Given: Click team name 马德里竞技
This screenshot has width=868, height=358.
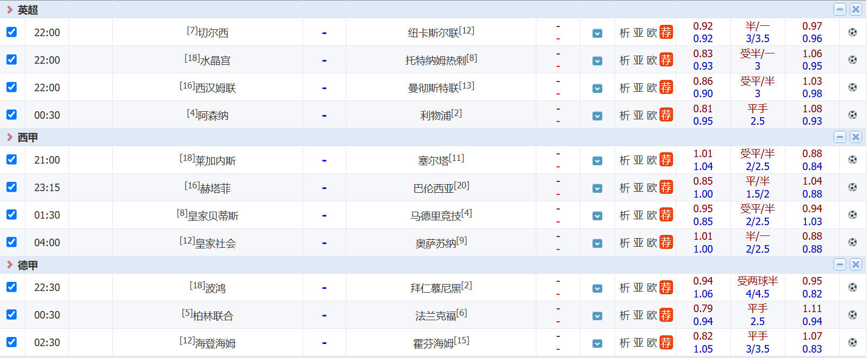Looking at the screenshot, I should click(436, 216).
